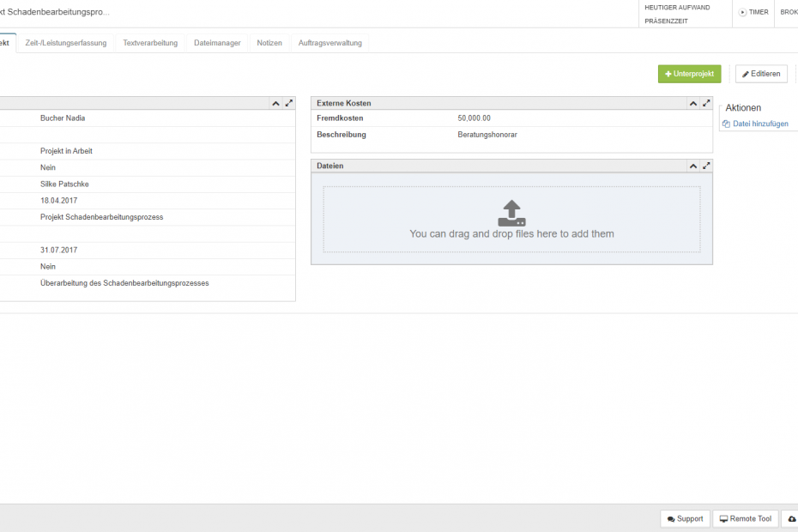Open the Auftragsverwaltung tab
This screenshot has height=532, width=798.
point(329,43)
